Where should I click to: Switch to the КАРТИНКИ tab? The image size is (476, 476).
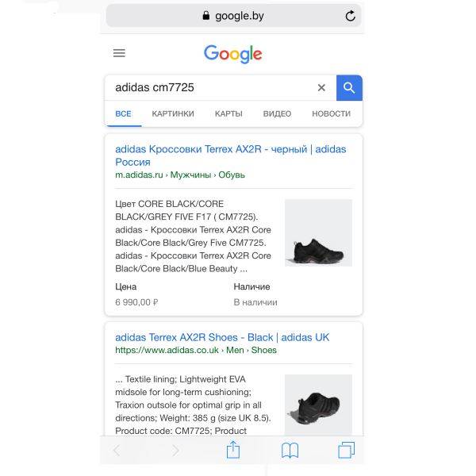(173, 113)
